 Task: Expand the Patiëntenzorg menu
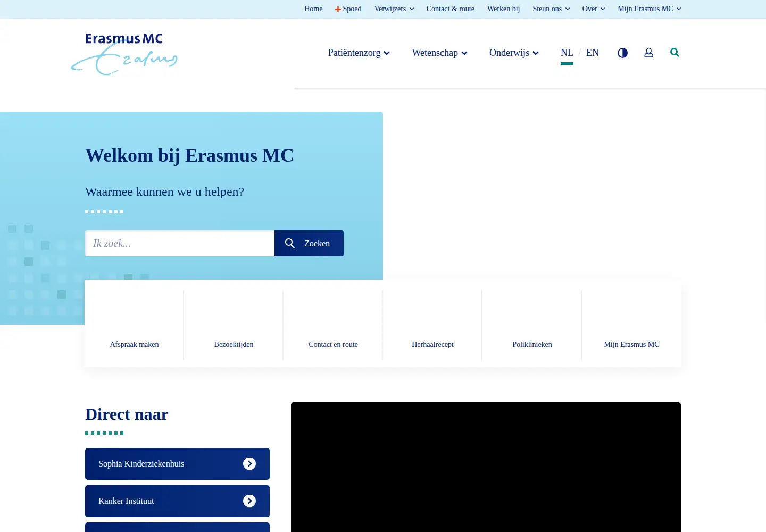(x=359, y=53)
